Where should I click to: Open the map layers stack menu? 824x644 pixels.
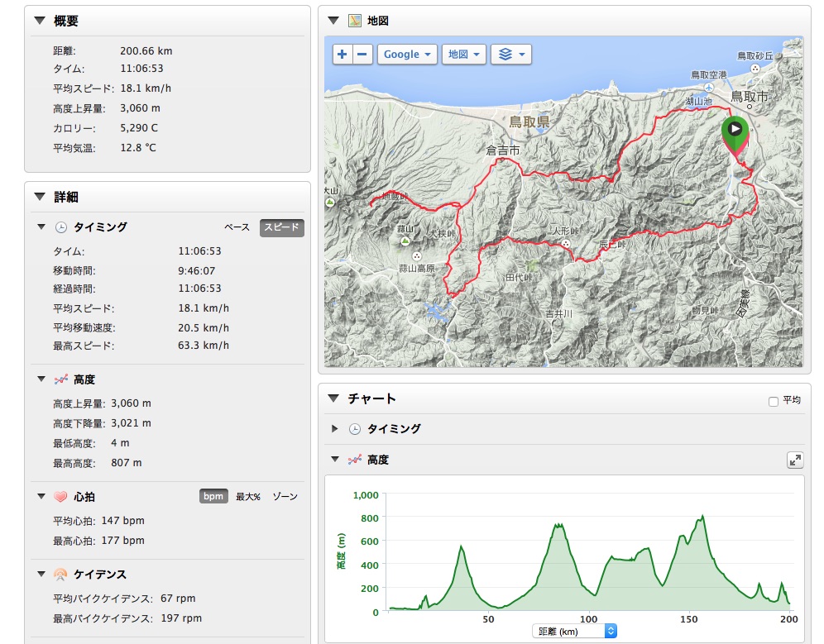[510, 55]
